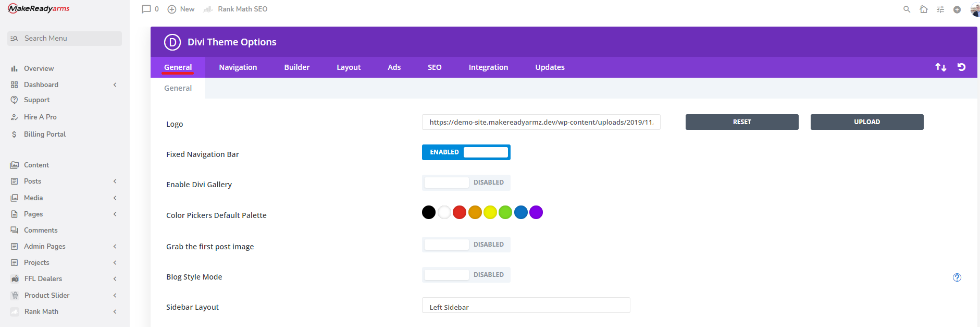Expand the Product Slider submenu chevron

coord(115,295)
